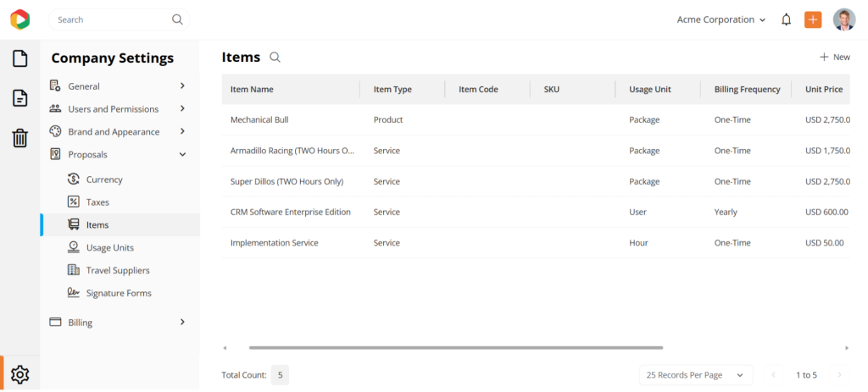Image resolution: width=868 pixels, height=392 pixels.
Task: Open the settings gear in left rail
Action: (19, 374)
